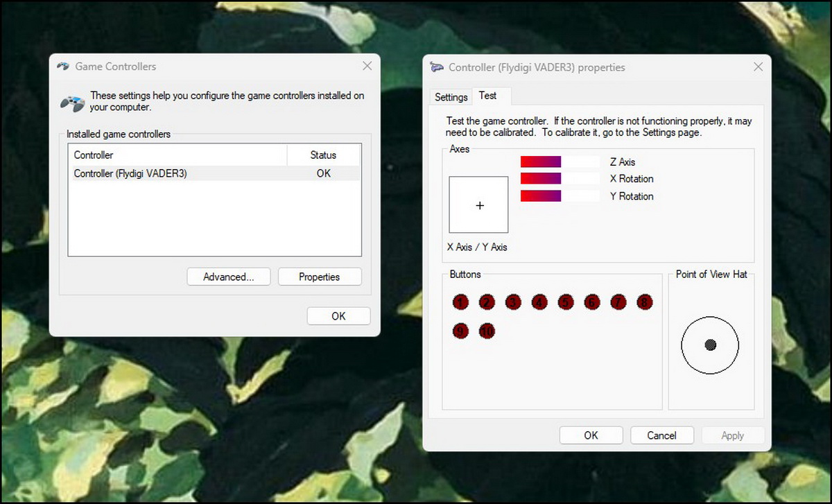Viewport: 832px width, 504px height.
Task: Click button indicator number 3
Action: [513, 302]
